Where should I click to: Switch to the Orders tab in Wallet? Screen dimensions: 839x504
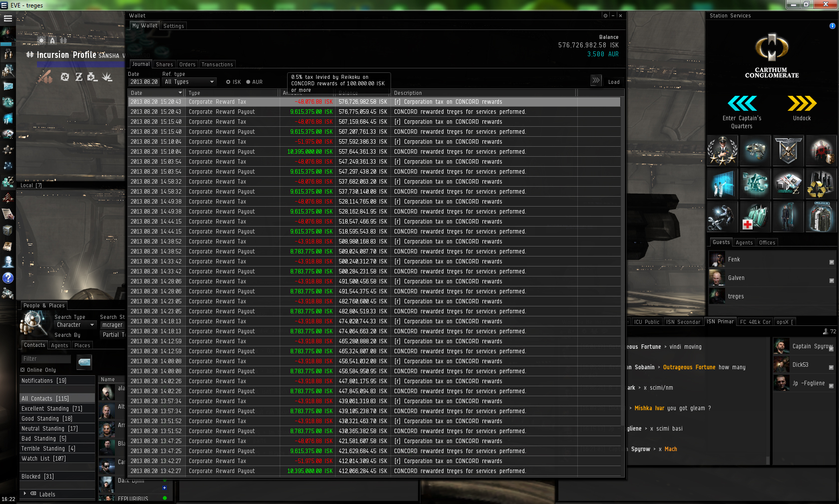[187, 64]
